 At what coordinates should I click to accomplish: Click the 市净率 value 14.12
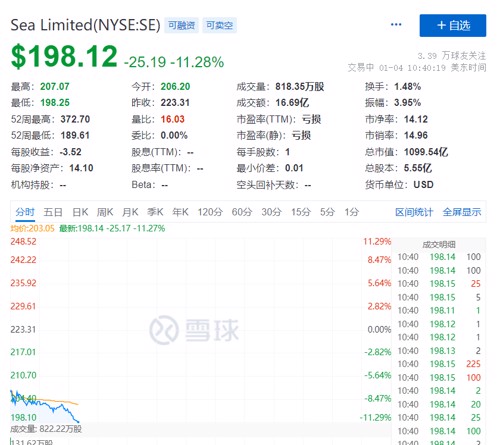[416, 119]
